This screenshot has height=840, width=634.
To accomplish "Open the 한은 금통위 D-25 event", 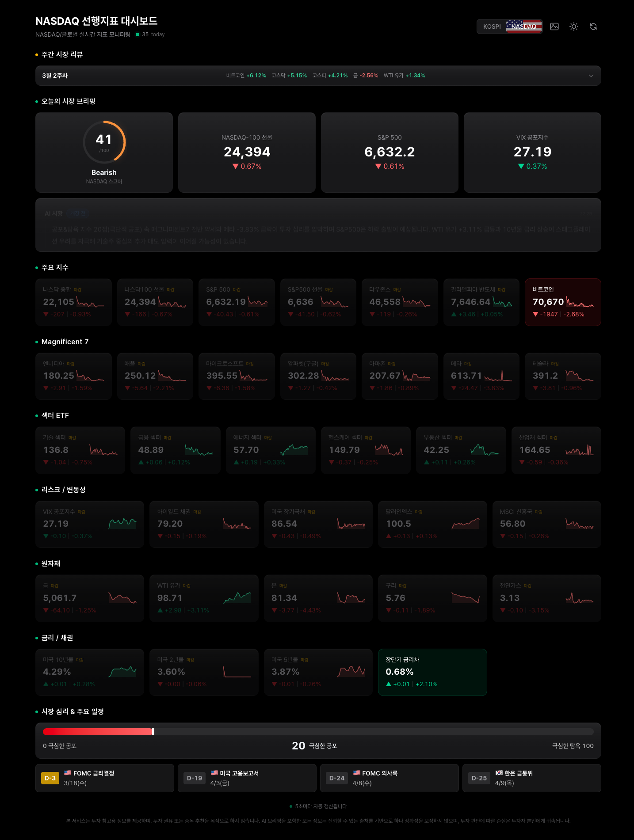I will click(x=532, y=778).
